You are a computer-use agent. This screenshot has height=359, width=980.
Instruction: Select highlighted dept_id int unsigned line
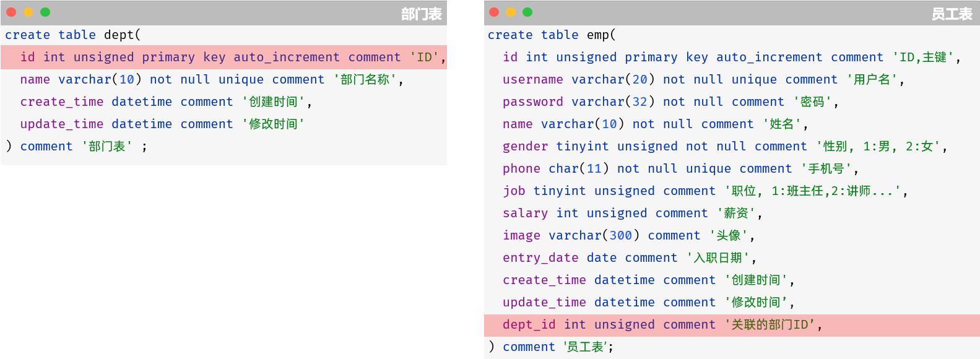732,325
